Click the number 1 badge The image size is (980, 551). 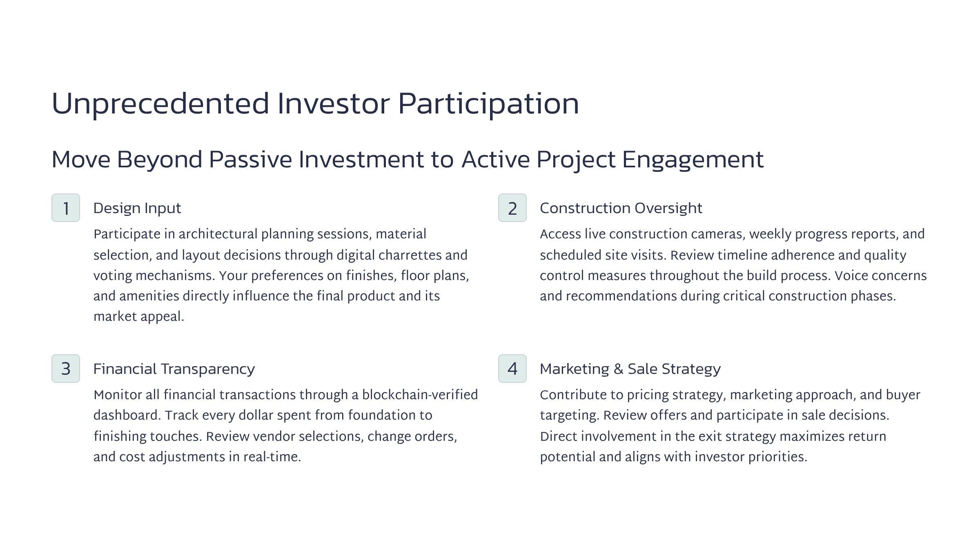(x=66, y=208)
